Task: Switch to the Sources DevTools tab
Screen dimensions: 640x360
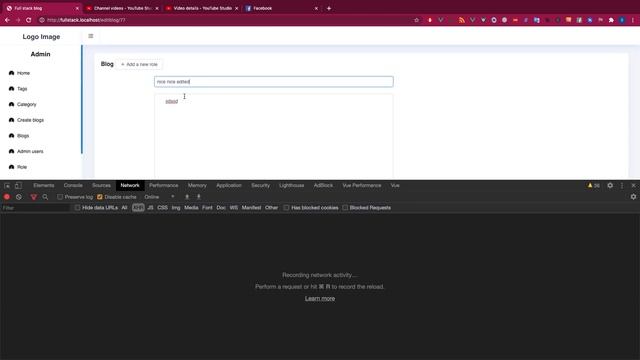Action: pyautogui.click(x=101, y=185)
